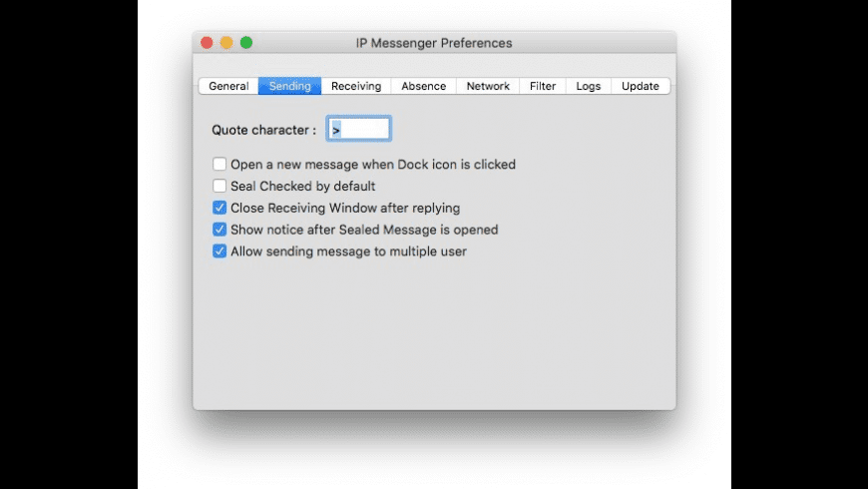Image resolution: width=868 pixels, height=489 pixels.
Task: Disable Close Receiving Window after replying
Action: pos(219,208)
